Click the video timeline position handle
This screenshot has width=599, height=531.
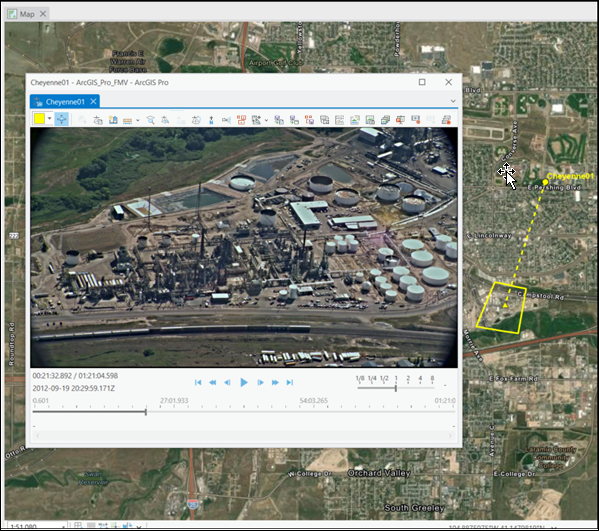[x=146, y=412]
